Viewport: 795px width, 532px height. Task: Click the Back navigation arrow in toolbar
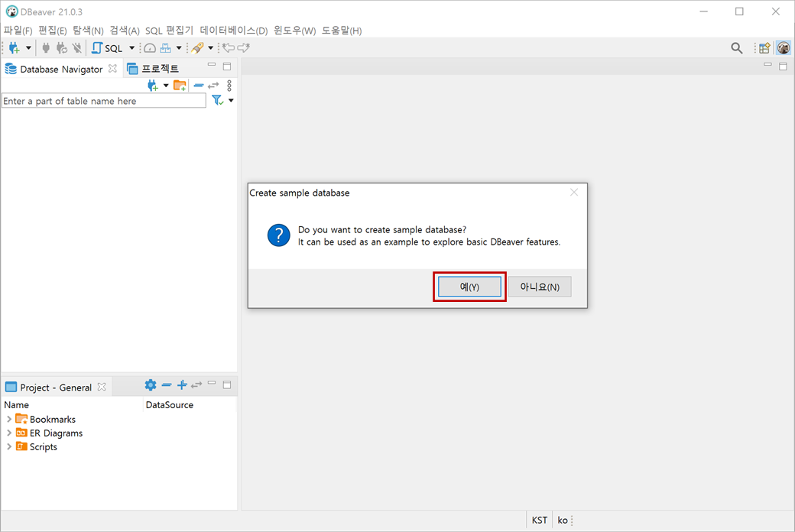(x=229, y=48)
